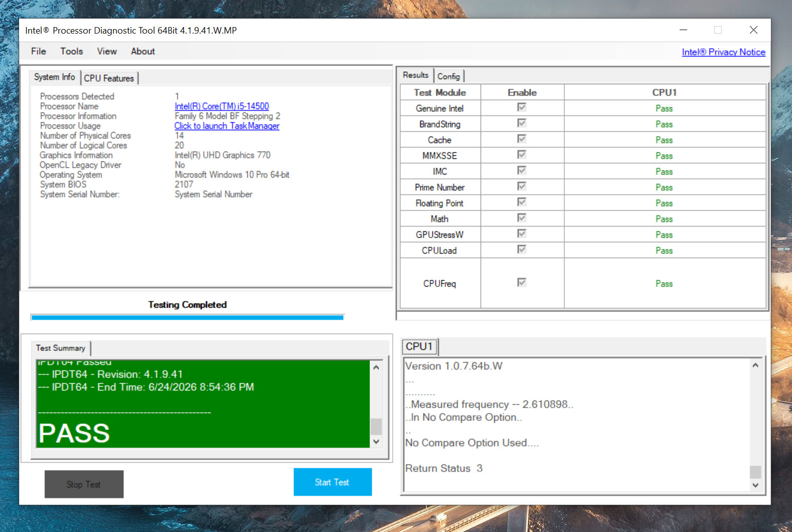The height and width of the screenshot is (532, 792).
Task: Click the blue testing progress bar
Action: point(187,317)
